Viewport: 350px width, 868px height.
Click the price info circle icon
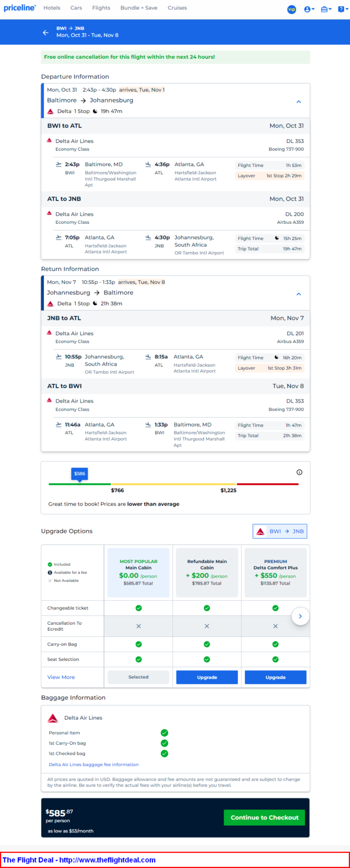299,472
